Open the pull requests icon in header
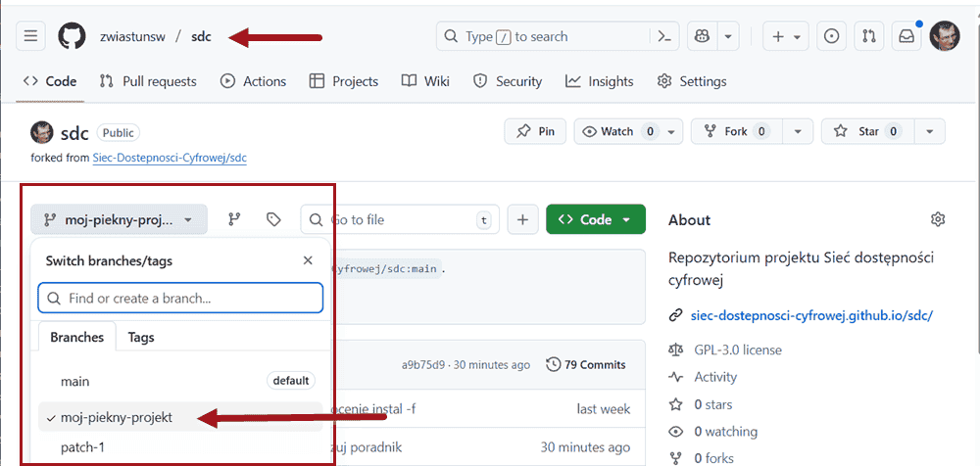Viewport: 980px width, 466px height. pyautogui.click(x=868, y=36)
